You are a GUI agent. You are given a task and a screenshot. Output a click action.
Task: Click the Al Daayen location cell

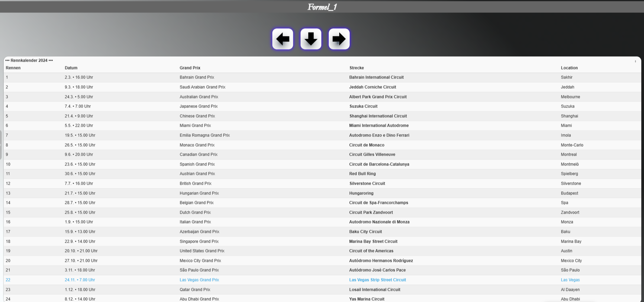tap(570, 290)
